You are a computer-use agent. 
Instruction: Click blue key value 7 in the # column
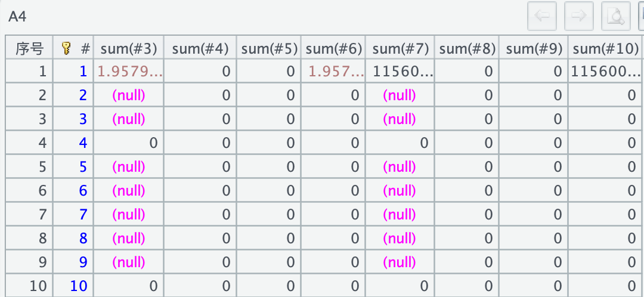pos(82,215)
